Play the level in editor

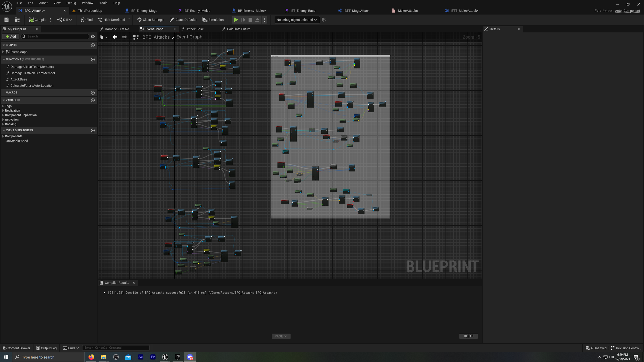coord(236,20)
